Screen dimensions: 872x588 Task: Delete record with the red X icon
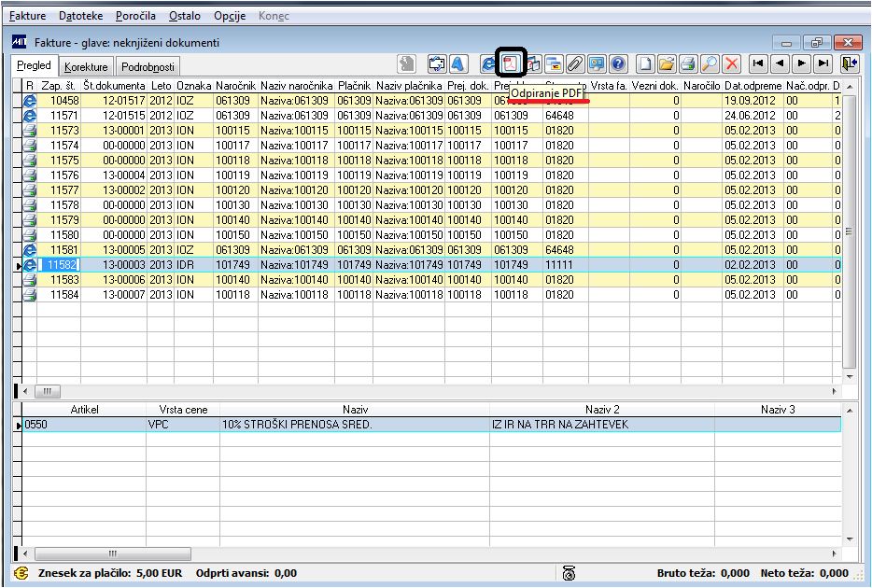coord(732,63)
